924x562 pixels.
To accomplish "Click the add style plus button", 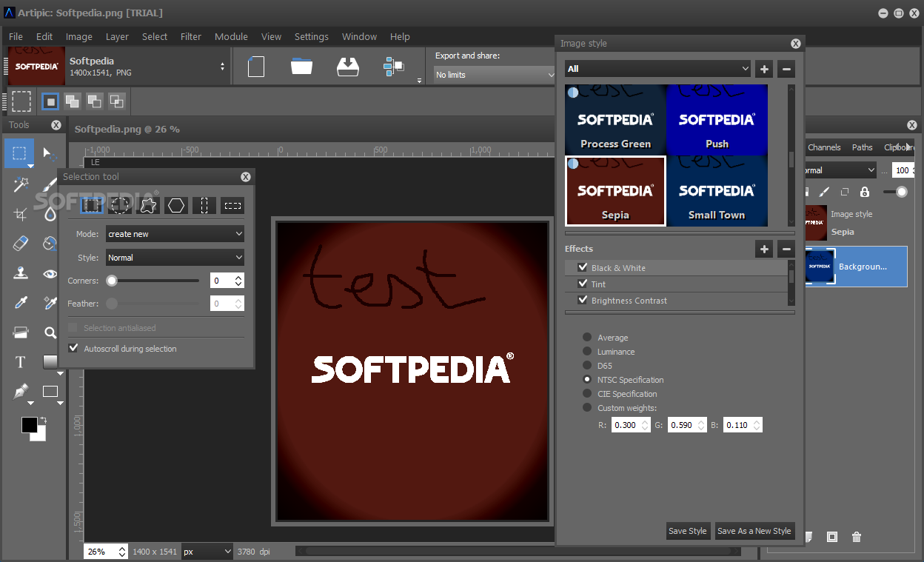I will (764, 70).
